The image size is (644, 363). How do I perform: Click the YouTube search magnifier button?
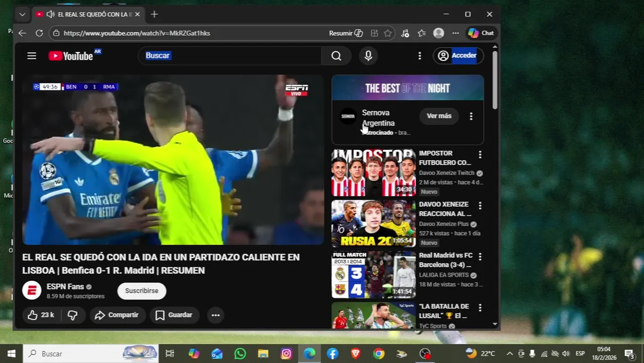[x=336, y=56]
